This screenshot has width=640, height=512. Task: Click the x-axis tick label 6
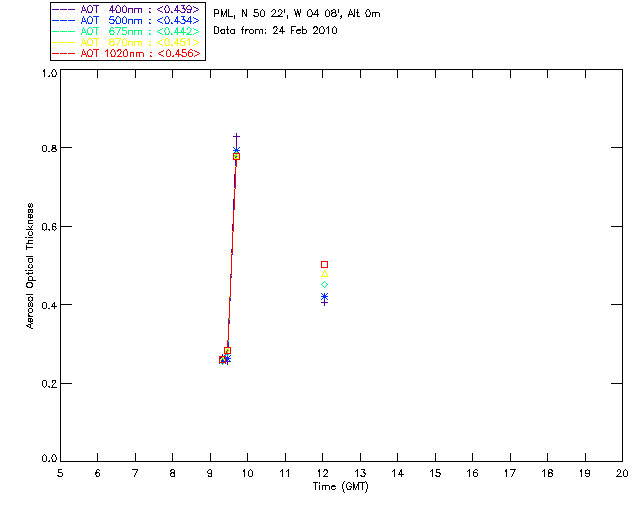98,473
